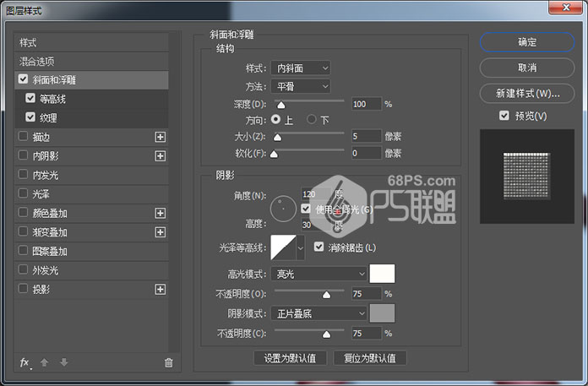Click the 大小 slider handle
Viewport: 588px width, 386px height.
pyautogui.click(x=277, y=138)
